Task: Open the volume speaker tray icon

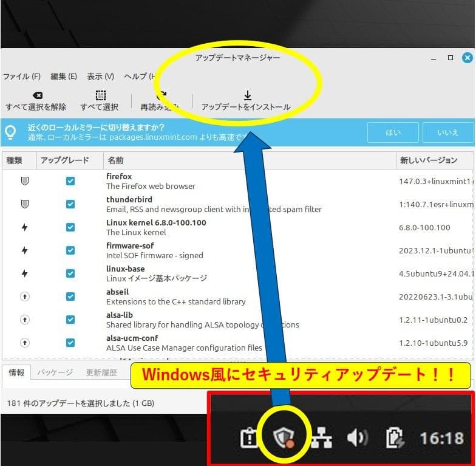Action: pyautogui.click(x=358, y=438)
